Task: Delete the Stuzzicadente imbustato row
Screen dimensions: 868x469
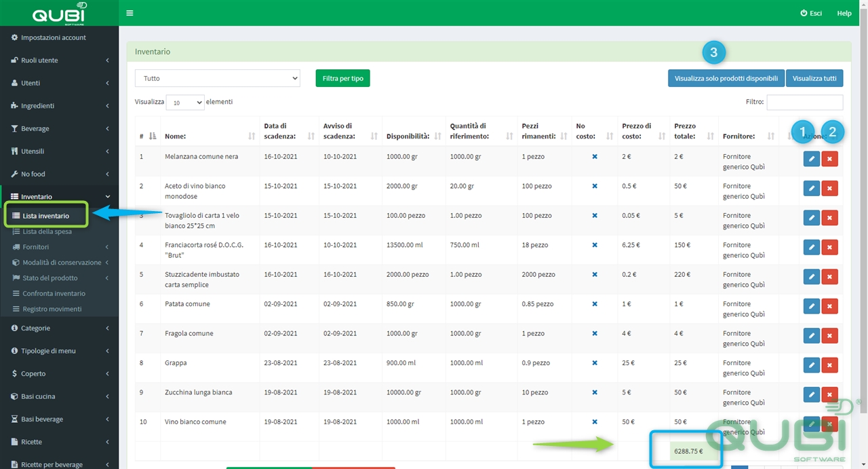Action: click(829, 277)
